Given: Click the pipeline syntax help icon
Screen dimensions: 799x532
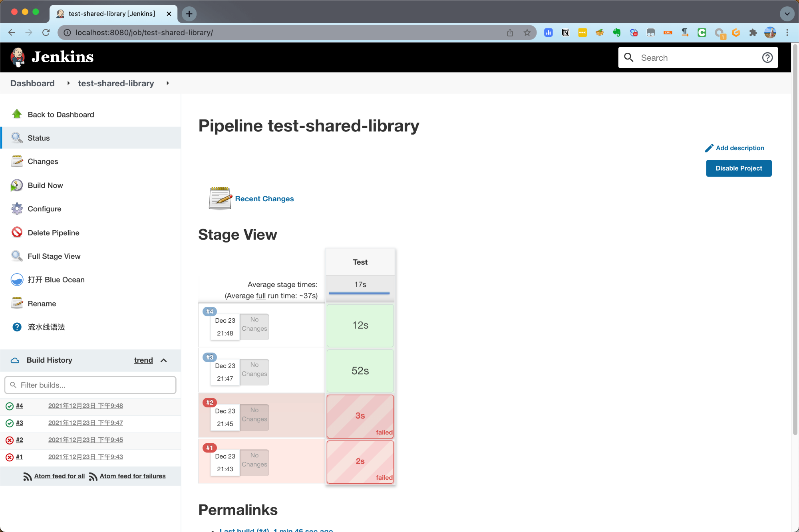Looking at the screenshot, I should [x=17, y=327].
